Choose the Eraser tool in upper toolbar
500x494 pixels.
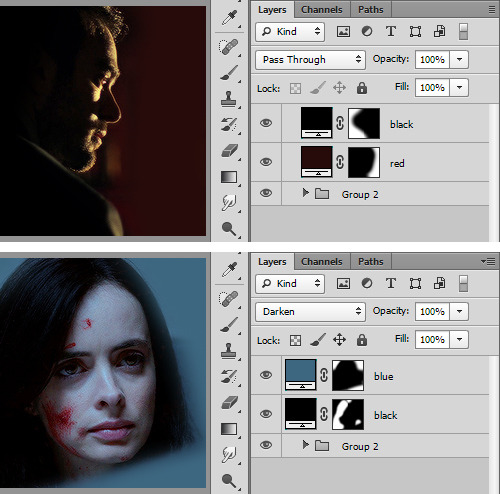[229, 151]
